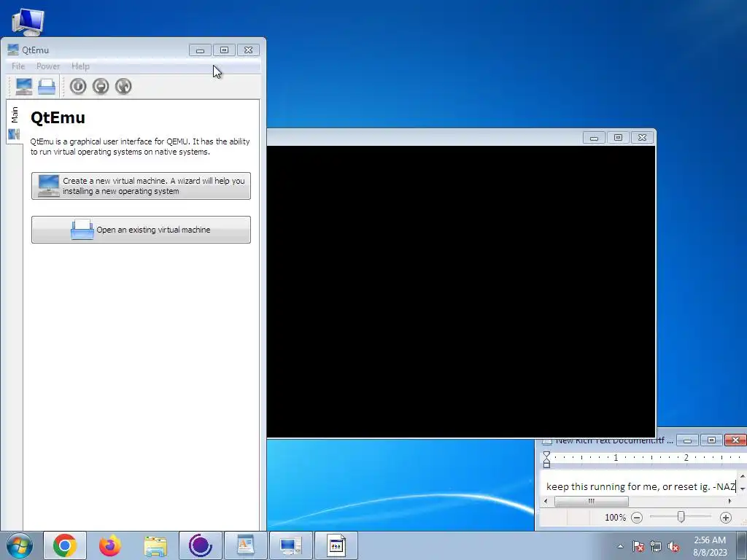Viewport: 747px width, 560px height.
Task: Click the WordPad horizontal scroll right arrow
Action: (729, 501)
